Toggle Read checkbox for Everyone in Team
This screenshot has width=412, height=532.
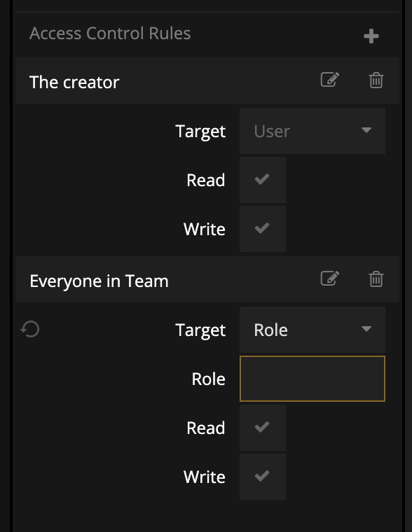pyautogui.click(x=263, y=428)
